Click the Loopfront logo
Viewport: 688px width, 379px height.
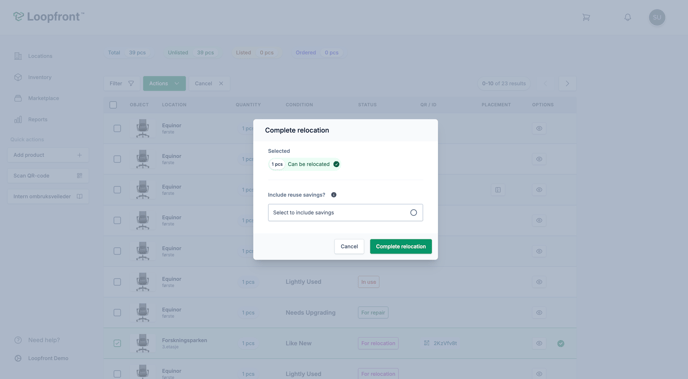coord(48,17)
